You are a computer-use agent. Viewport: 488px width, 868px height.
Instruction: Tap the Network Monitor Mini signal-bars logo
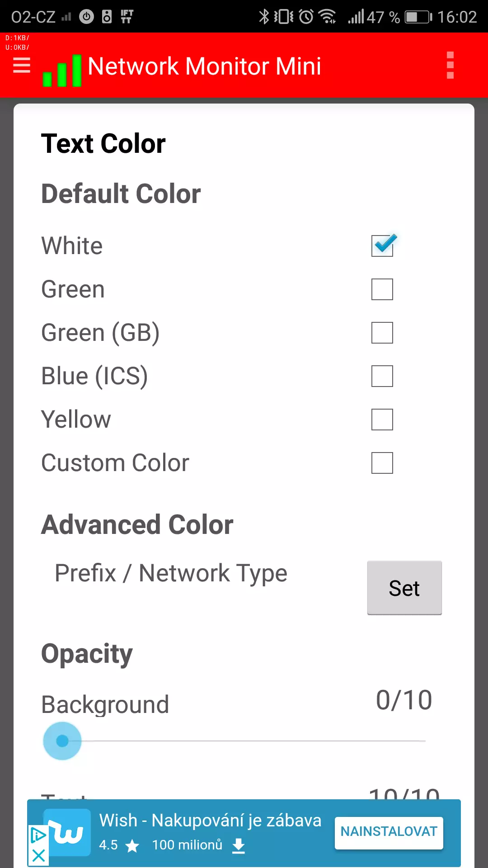coord(62,71)
